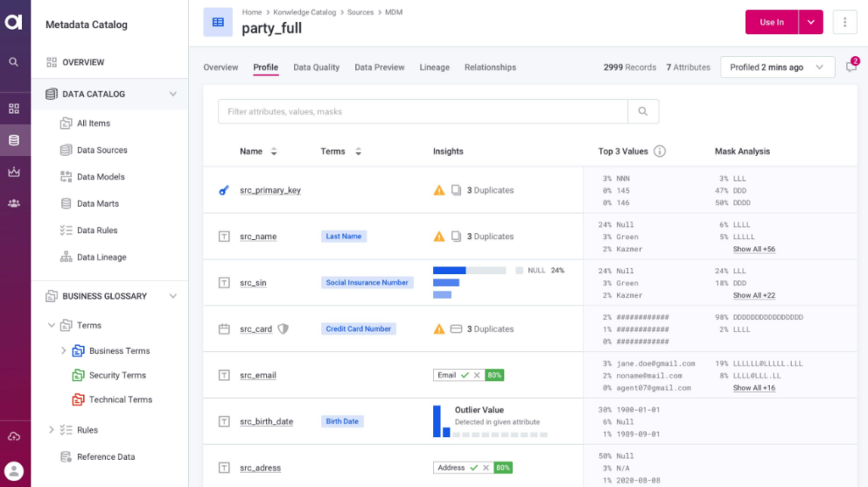Click Show All +56 for src_name masks
Image resolution: width=868 pixels, height=487 pixels.
pos(754,249)
